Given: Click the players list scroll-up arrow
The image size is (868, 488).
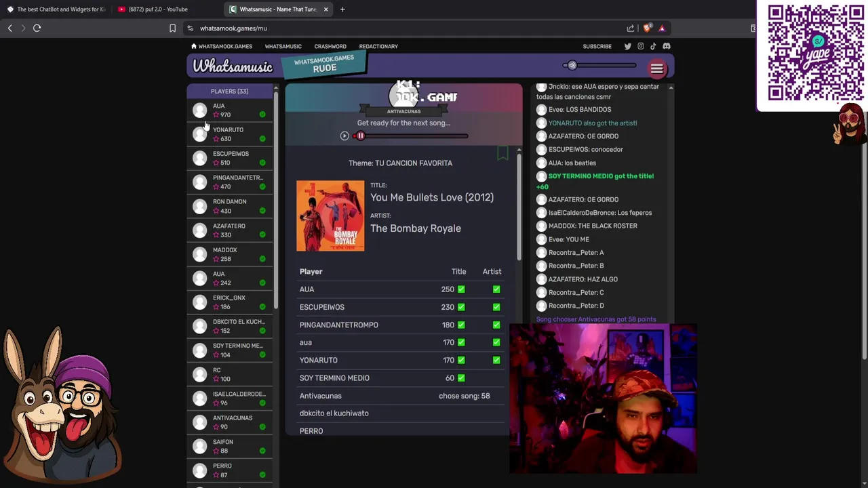Looking at the screenshot, I should coord(275,88).
